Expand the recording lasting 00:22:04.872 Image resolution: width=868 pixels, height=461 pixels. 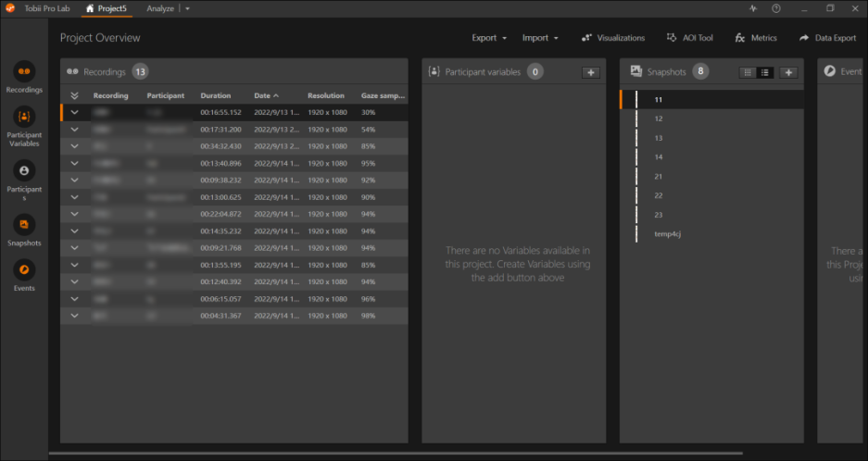[x=74, y=214]
